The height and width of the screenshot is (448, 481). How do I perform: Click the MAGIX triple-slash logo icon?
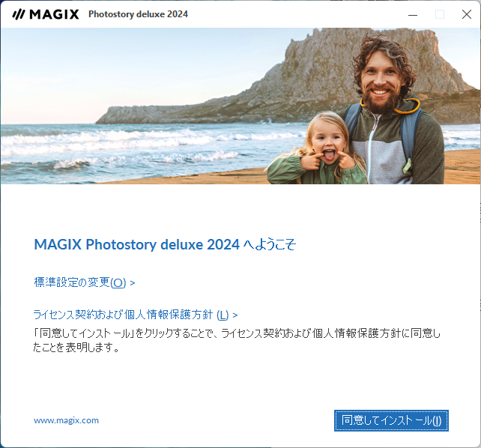point(19,14)
